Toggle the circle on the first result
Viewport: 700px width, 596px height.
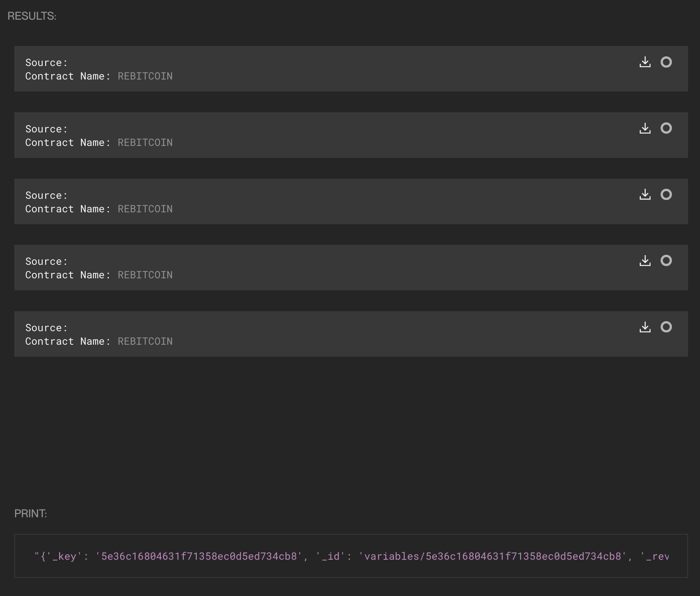[666, 62]
